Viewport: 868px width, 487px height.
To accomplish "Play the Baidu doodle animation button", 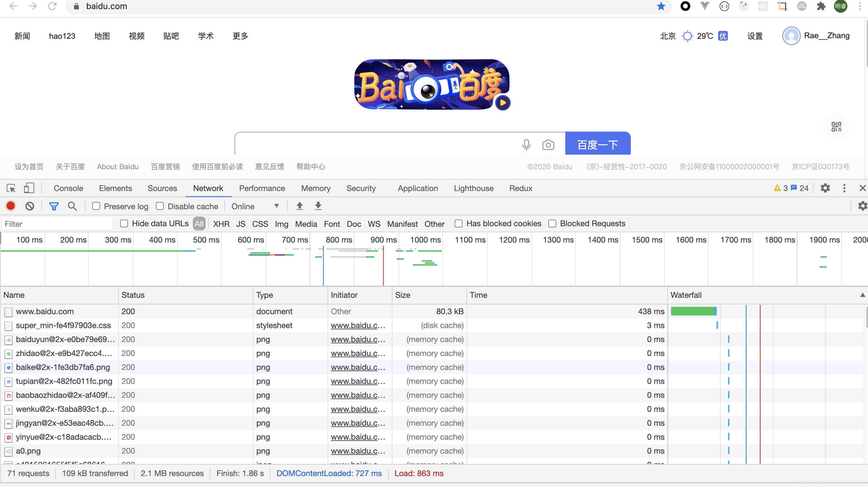I will pos(503,103).
